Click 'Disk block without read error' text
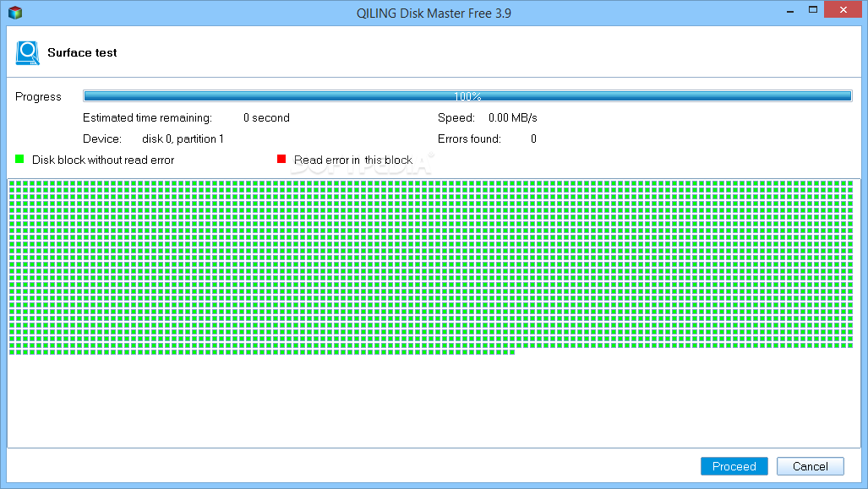This screenshot has height=489, width=868. click(103, 160)
